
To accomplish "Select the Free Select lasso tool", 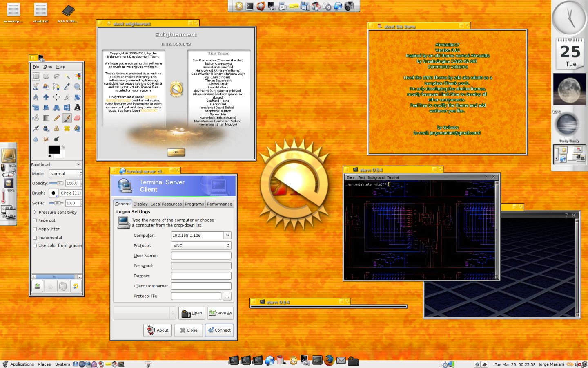I will (x=56, y=76).
